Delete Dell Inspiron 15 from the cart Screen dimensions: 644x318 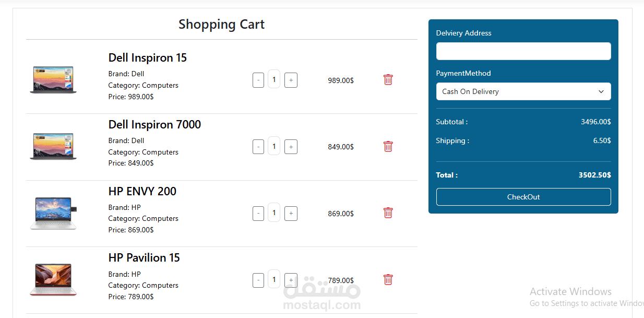click(x=388, y=79)
